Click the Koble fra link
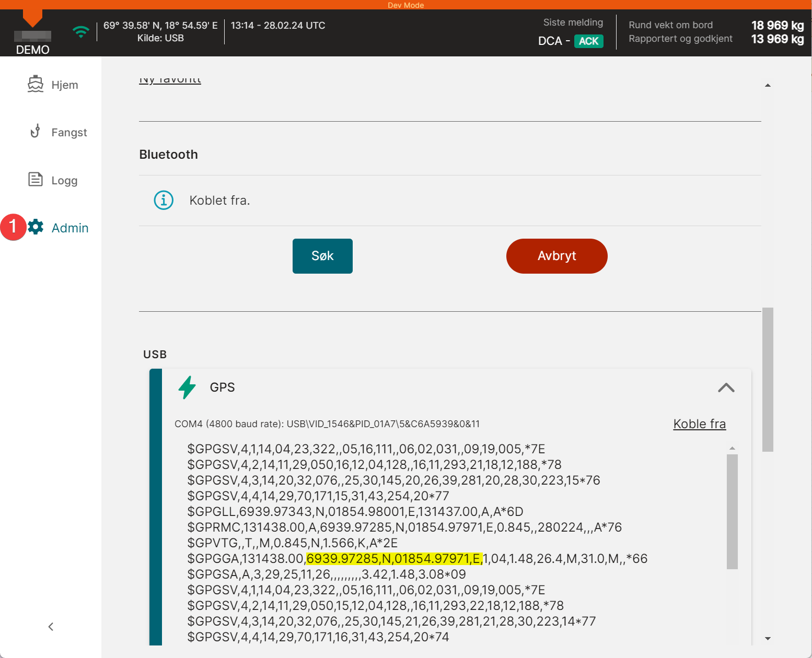The width and height of the screenshot is (812, 658). tap(700, 424)
